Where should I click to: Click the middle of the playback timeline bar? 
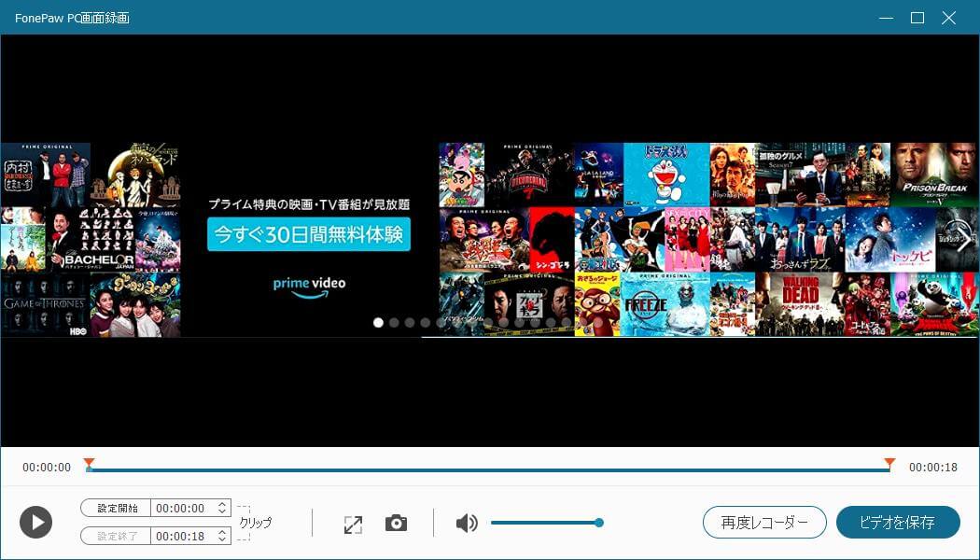[x=489, y=470]
